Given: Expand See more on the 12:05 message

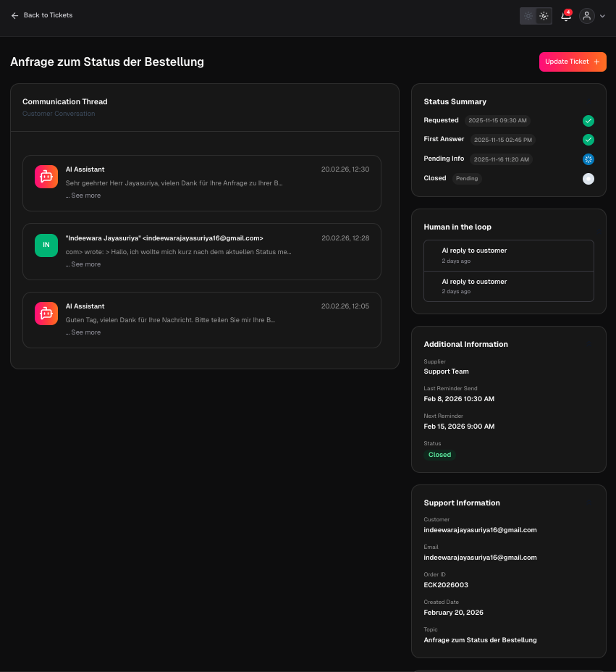Looking at the screenshot, I should click(85, 332).
